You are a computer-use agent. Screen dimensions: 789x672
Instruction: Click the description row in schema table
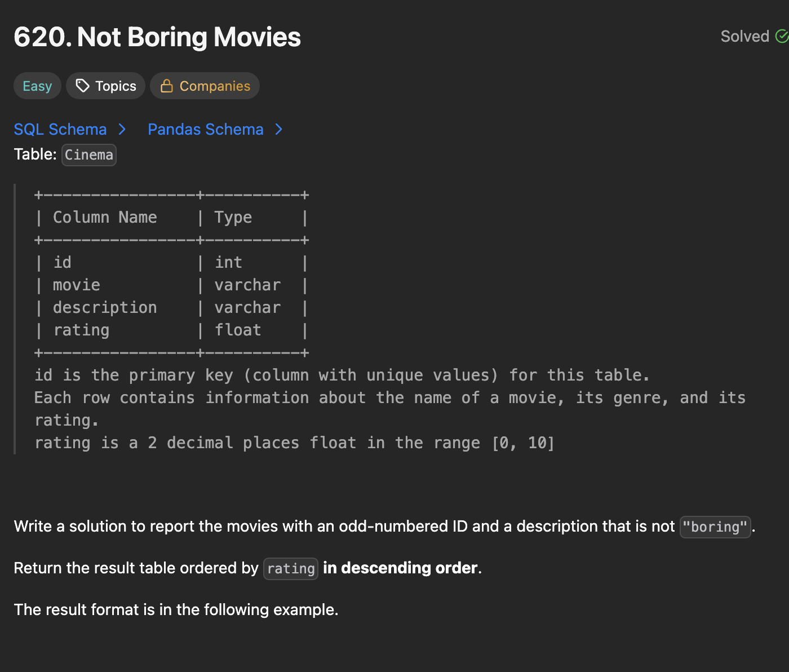(105, 308)
